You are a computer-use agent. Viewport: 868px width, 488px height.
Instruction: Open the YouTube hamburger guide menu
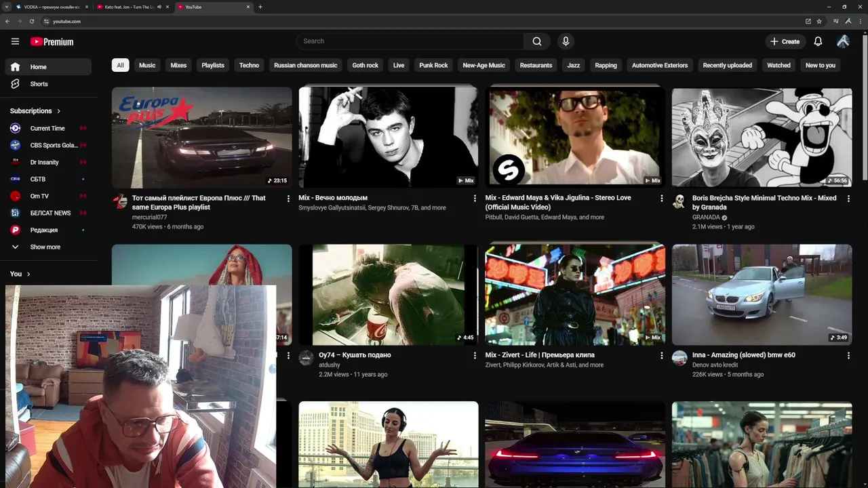pos(15,41)
